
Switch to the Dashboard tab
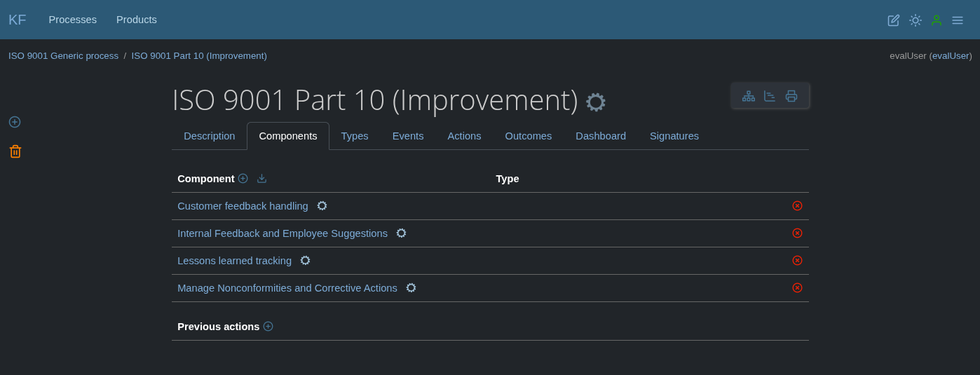coord(600,136)
